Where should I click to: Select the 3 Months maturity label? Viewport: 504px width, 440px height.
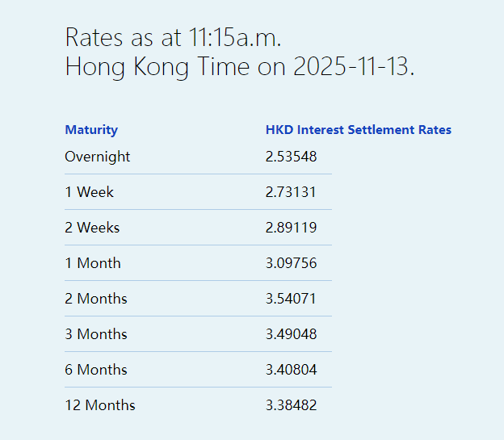click(x=96, y=334)
